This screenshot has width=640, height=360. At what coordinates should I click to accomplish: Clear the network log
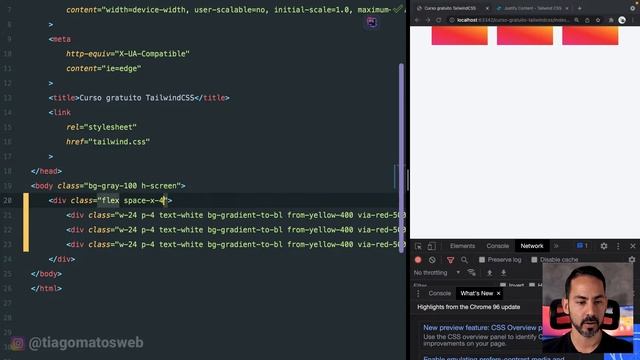click(x=432, y=260)
